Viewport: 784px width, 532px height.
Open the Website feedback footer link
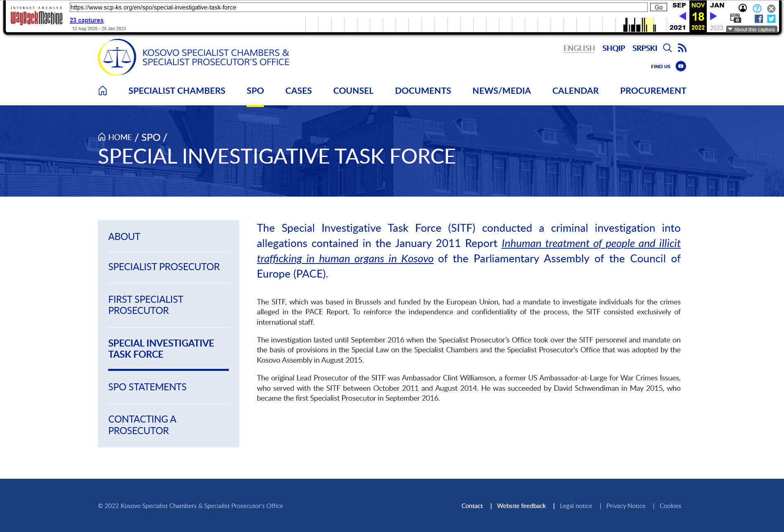coord(521,506)
